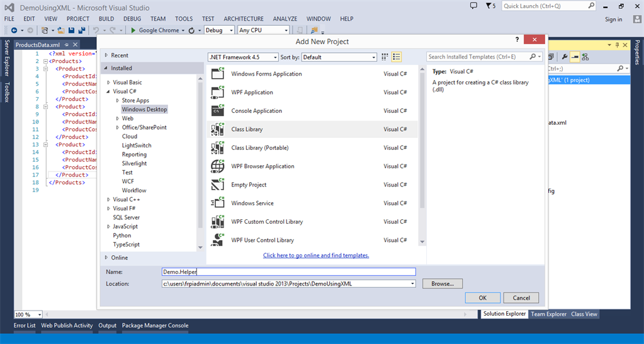Switch templates to small icons view
Viewport: 644px width, 344px height.
[385, 57]
